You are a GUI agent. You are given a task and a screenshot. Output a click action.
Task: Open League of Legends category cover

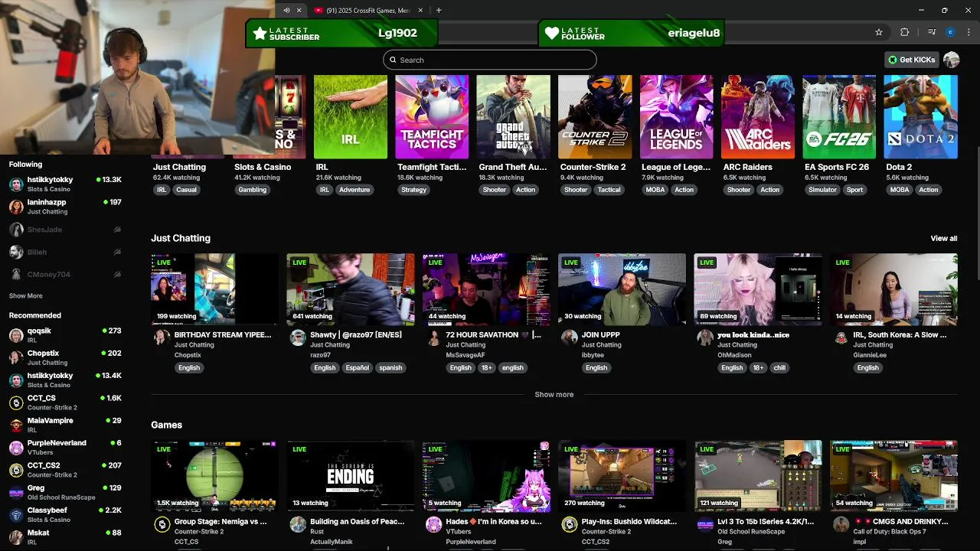coord(676,116)
